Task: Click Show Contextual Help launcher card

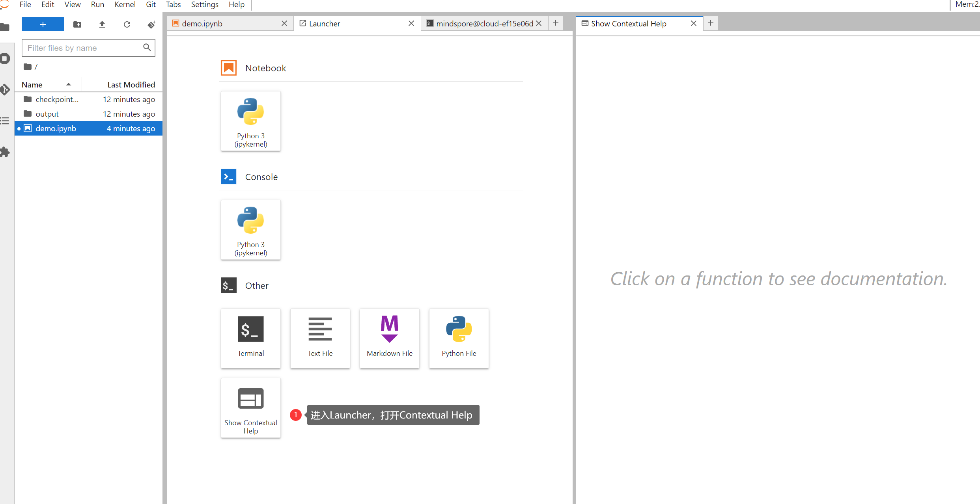Action: pos(251,408)
